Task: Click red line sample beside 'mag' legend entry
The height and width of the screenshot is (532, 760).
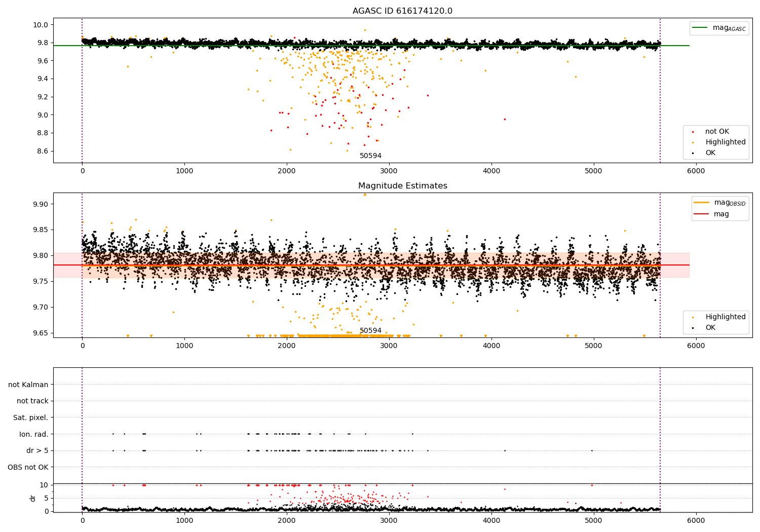Action: click(x=702, y=214)
